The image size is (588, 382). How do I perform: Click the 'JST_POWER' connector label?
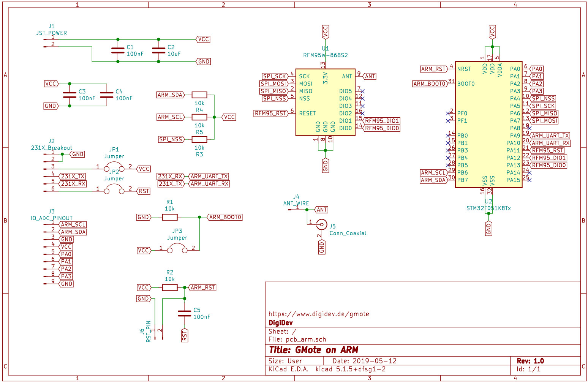click(x=52, y=33)
